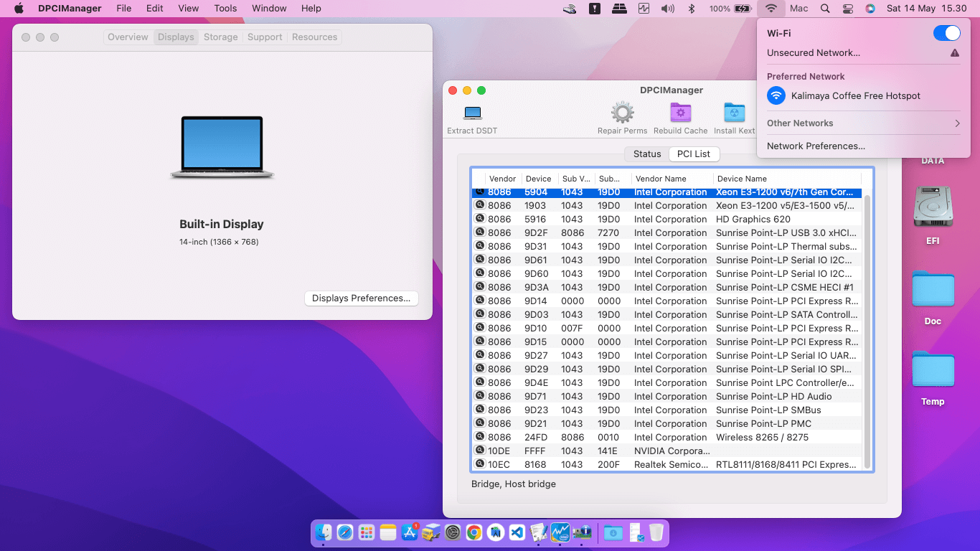This screenshot has height=551, width=980.
Task: Click the Extract DSDT toolbar icon
Action: 473,113
